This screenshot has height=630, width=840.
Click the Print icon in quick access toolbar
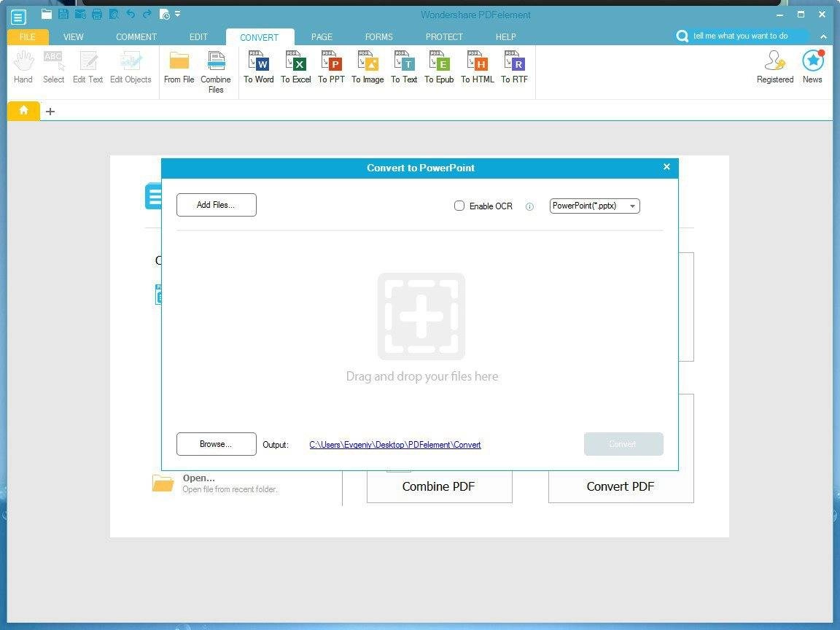(97, 15)
